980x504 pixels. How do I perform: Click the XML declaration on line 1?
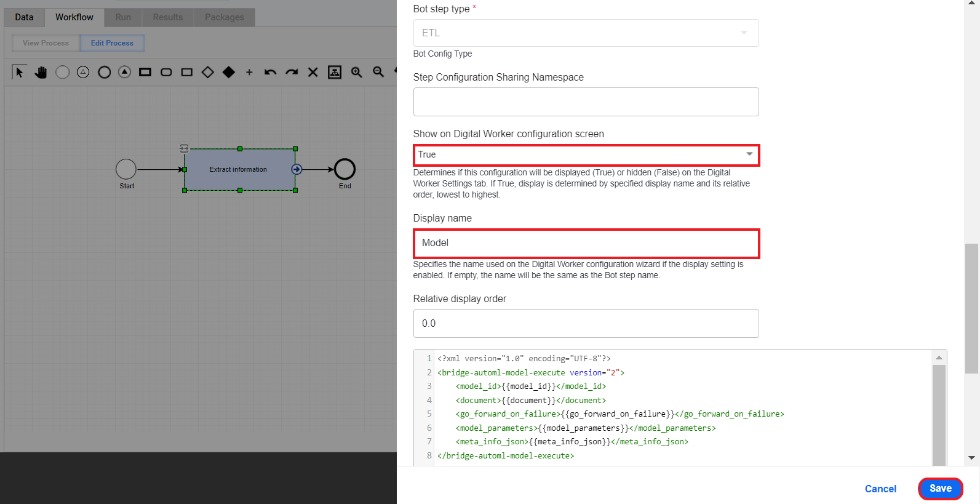tap(524, 358)
